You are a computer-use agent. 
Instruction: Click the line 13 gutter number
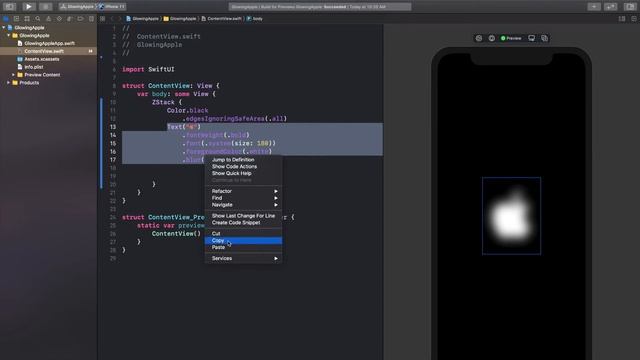pos(113,127)
